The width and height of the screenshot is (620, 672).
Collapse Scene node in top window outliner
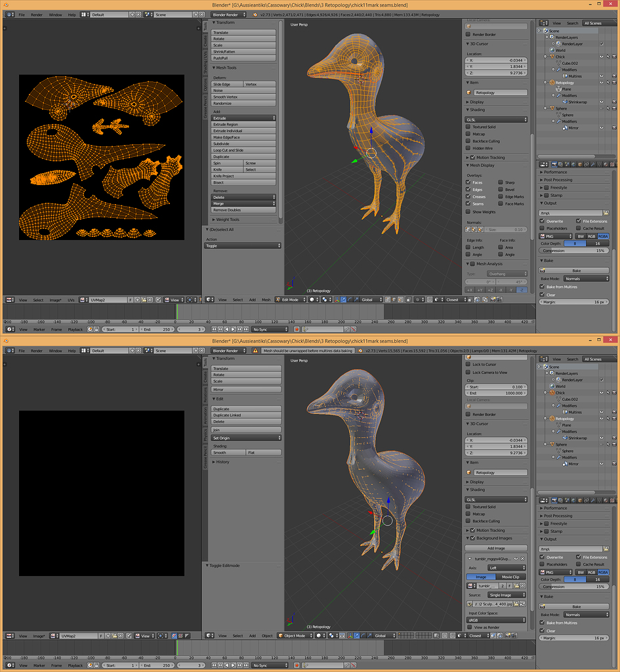tap(539, 31)
